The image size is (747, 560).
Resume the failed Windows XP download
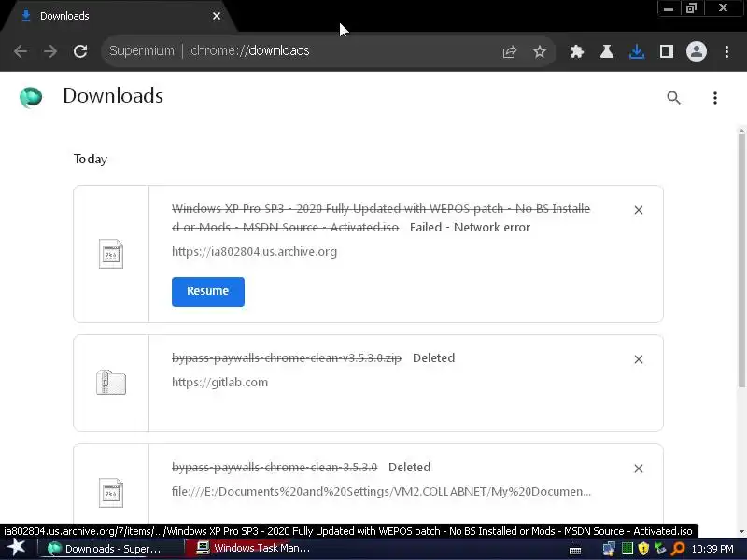point(207,291)
